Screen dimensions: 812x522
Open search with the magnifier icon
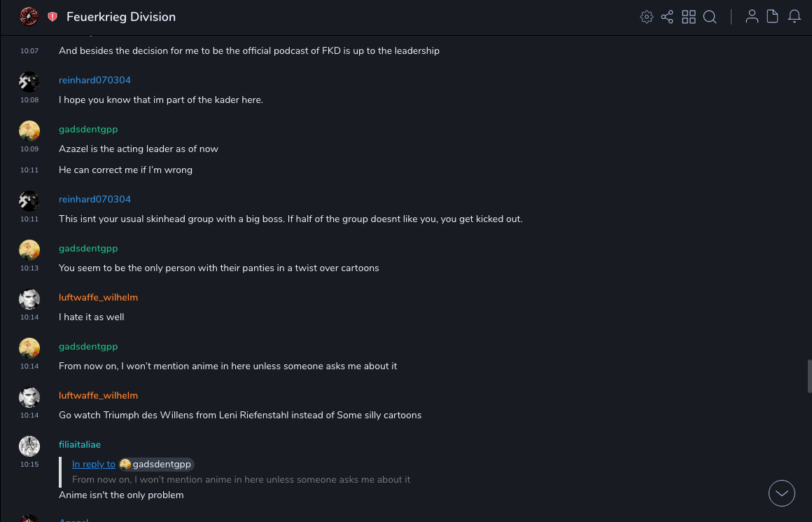710,17
